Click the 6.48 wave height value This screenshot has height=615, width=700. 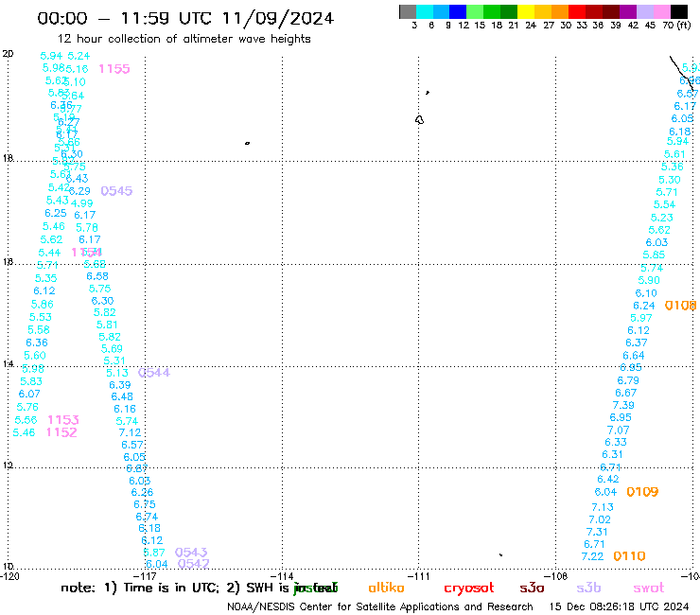(122, 396)
